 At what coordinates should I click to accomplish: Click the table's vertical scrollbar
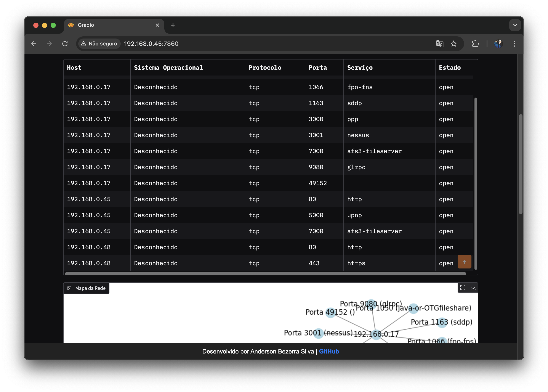(x=476, y=183)
